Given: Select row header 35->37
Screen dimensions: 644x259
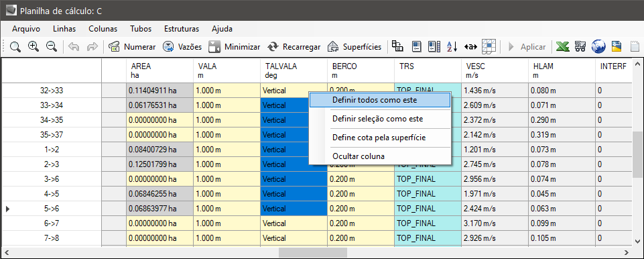Looking at the screenshot, I should coord(52,135).
